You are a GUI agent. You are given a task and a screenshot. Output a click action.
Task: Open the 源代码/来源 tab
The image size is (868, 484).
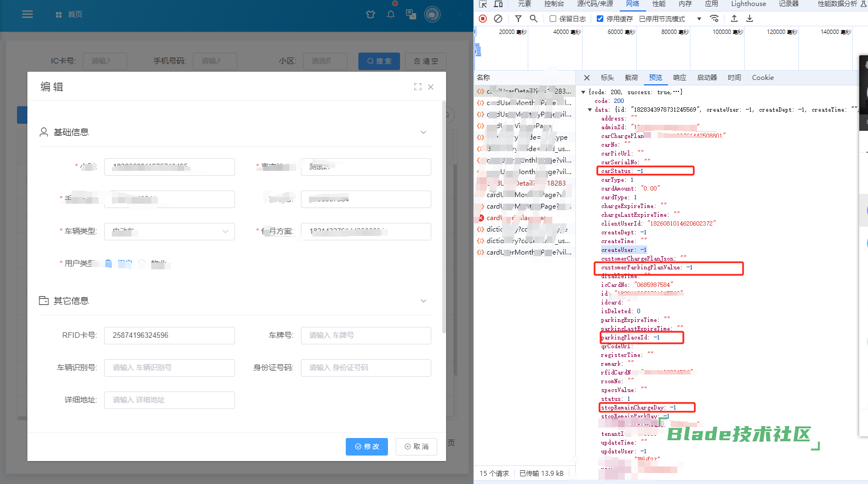[595, 4]
